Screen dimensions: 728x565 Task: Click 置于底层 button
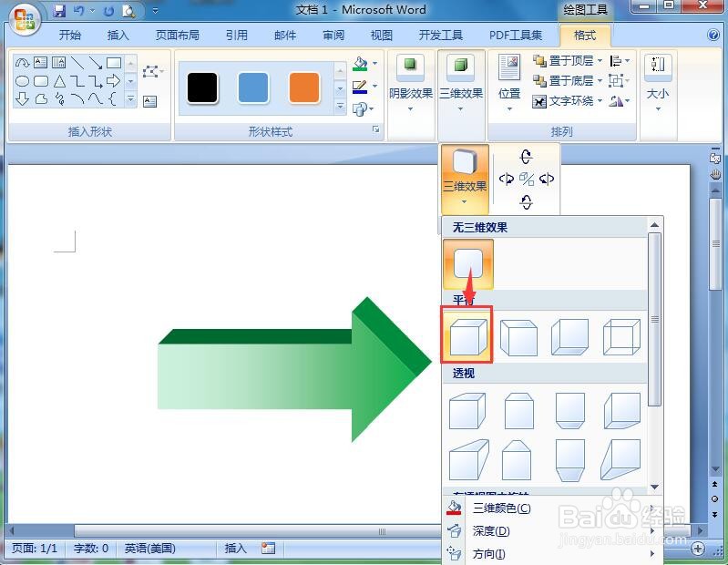[x=568, y=81]
